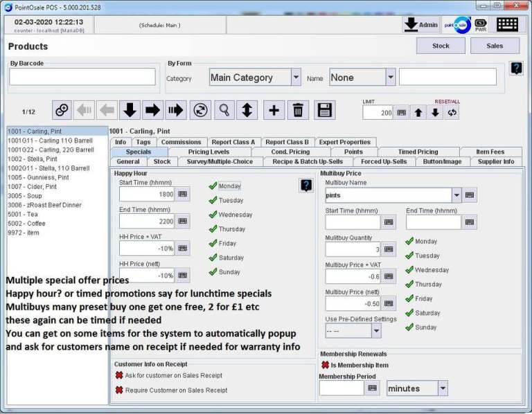Screen dimensions: 532x414
Task: Toggle the Is Membership Item checkbox
Action: pos(325,364)
